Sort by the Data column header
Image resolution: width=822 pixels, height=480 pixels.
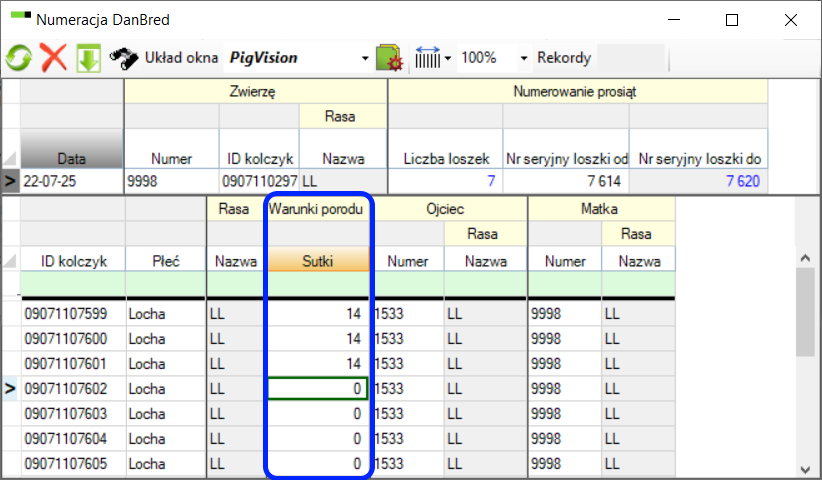coord(71,148)
